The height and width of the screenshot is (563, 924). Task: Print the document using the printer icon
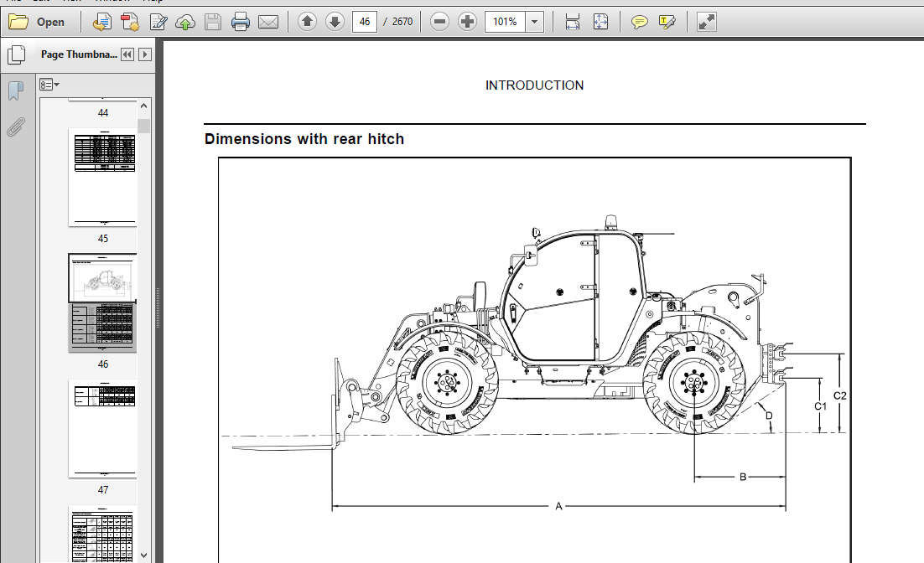241,22
